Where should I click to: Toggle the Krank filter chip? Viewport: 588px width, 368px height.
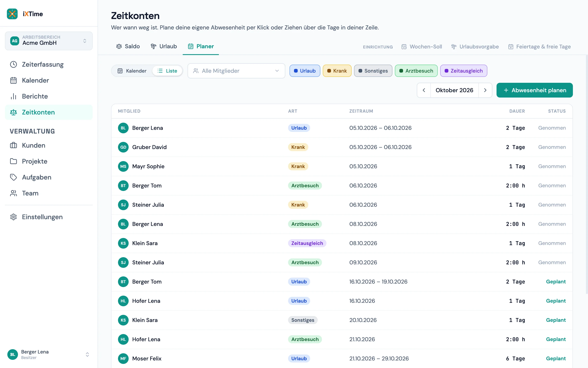point(337,71)
